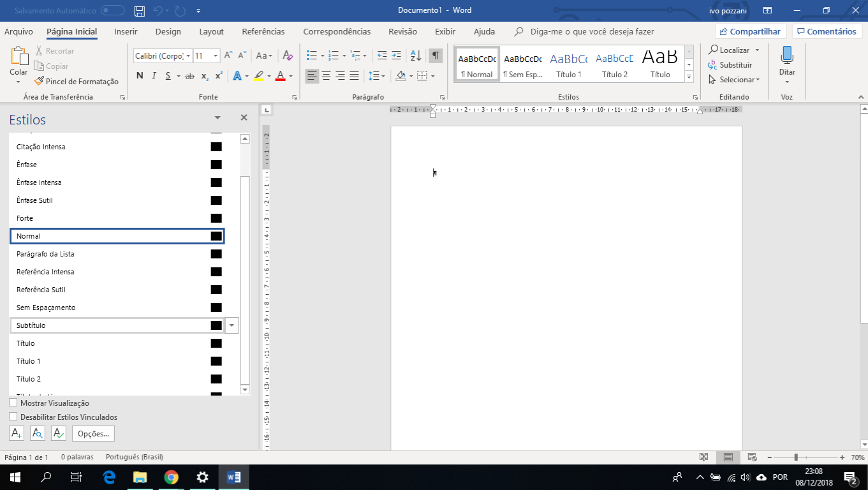This screenshot has height=490, width=868.
Task: Click the Novo Estilo icon in Estilos pane
Action: pos(17,433)
